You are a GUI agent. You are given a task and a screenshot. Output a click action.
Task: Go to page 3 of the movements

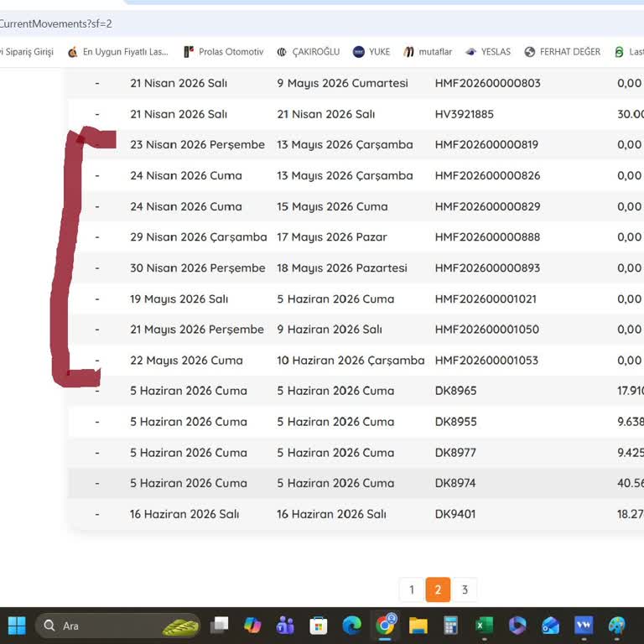point(465,589)
